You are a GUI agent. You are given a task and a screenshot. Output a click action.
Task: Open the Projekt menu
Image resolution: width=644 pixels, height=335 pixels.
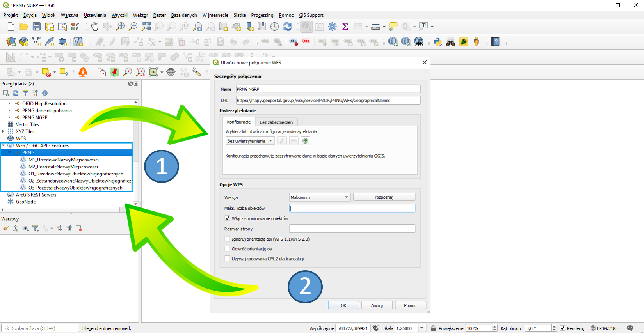click(x=11, y=15)
